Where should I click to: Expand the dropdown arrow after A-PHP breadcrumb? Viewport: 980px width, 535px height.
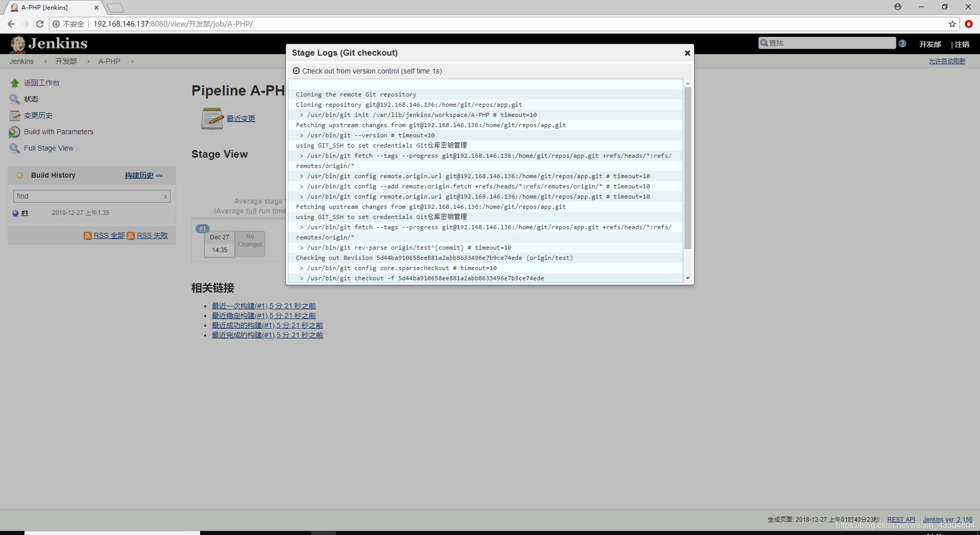coord(132,61)
